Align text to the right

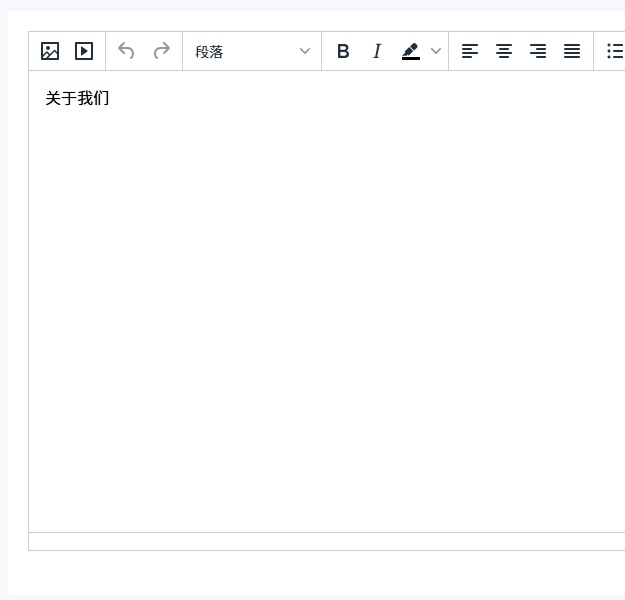(538, 51)
